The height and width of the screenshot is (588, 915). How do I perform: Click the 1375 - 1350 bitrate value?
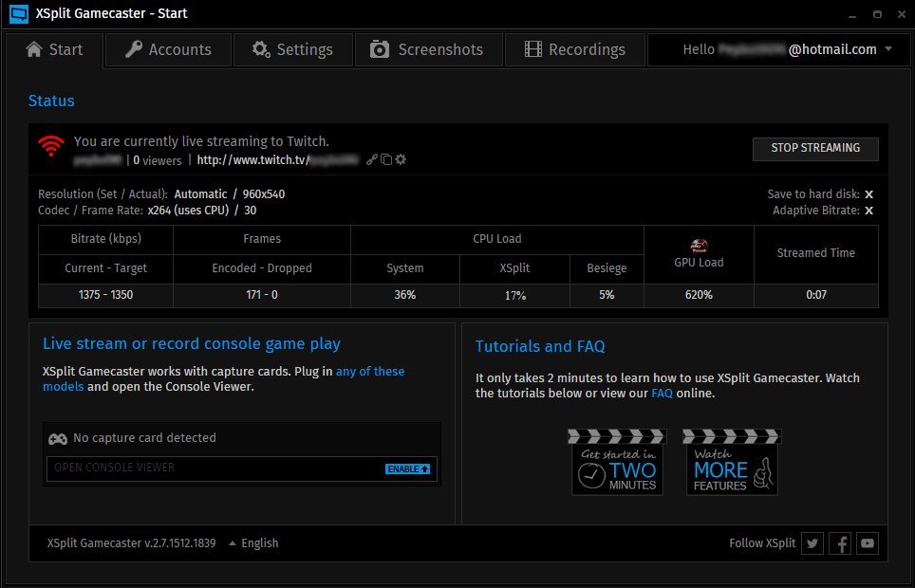(x=105, y=295)
